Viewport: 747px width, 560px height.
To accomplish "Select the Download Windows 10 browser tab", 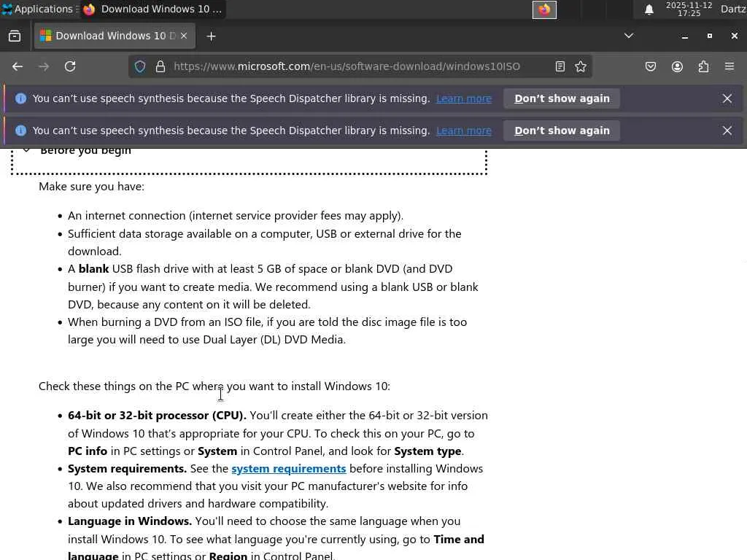I will pos(115,36).
